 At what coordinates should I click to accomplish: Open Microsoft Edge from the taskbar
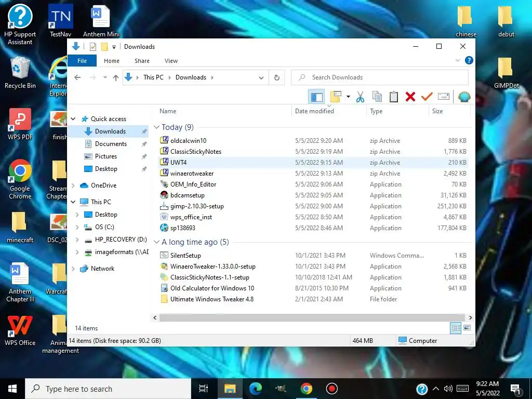pos(255,389)
